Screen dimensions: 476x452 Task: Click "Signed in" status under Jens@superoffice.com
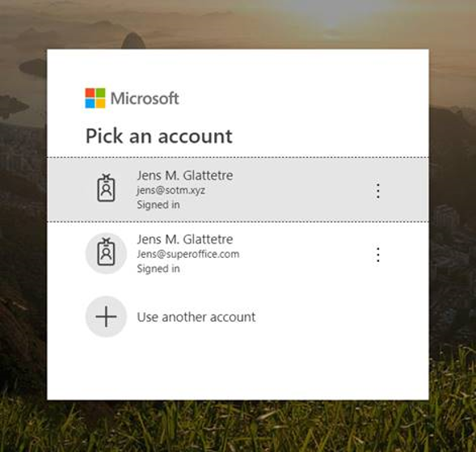coord(158,268)
